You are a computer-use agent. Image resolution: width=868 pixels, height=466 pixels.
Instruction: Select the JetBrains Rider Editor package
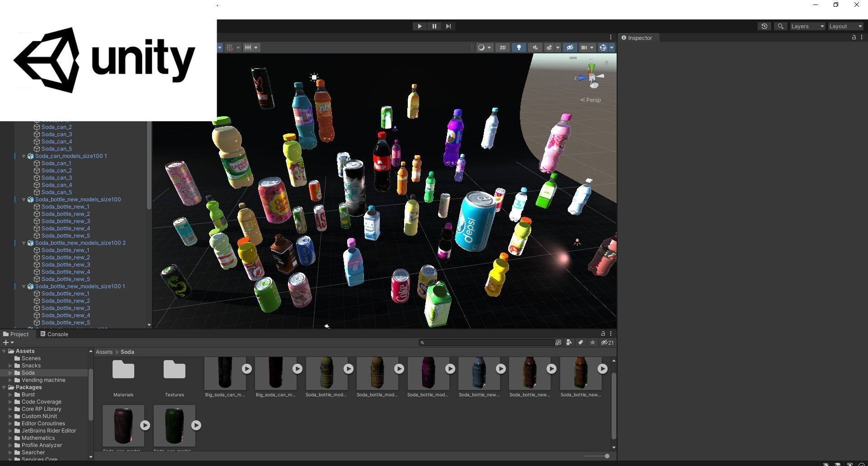(x=48, y=431)
